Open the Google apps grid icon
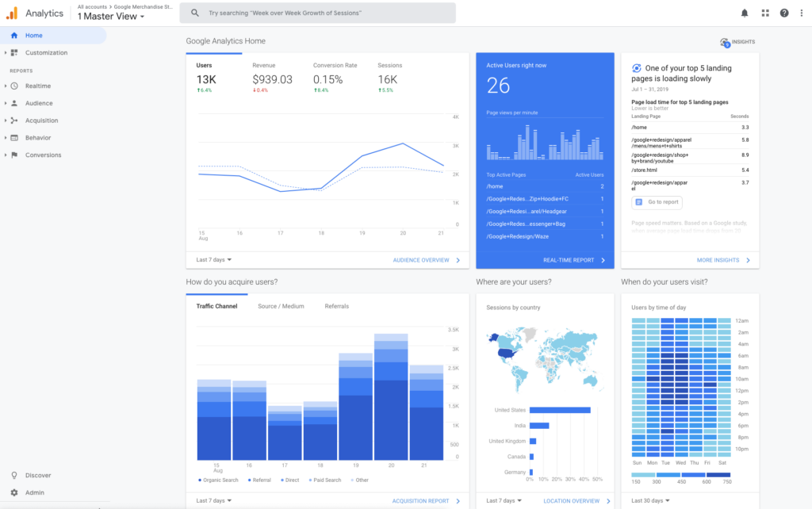812x509 pixels. [765, 13]
